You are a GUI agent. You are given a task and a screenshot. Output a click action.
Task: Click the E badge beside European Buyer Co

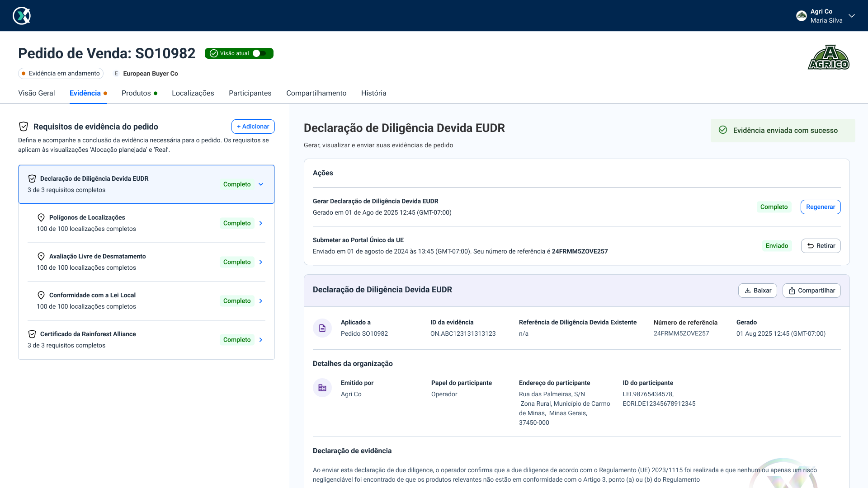point(116,74)
